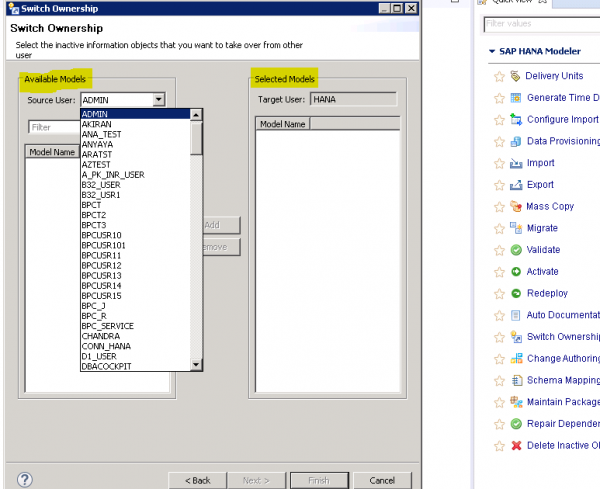Screen dimensions: 600x489
Task: Click the Filter values field in Quick View
Action: pyautogui.click(x=541, y=24)
